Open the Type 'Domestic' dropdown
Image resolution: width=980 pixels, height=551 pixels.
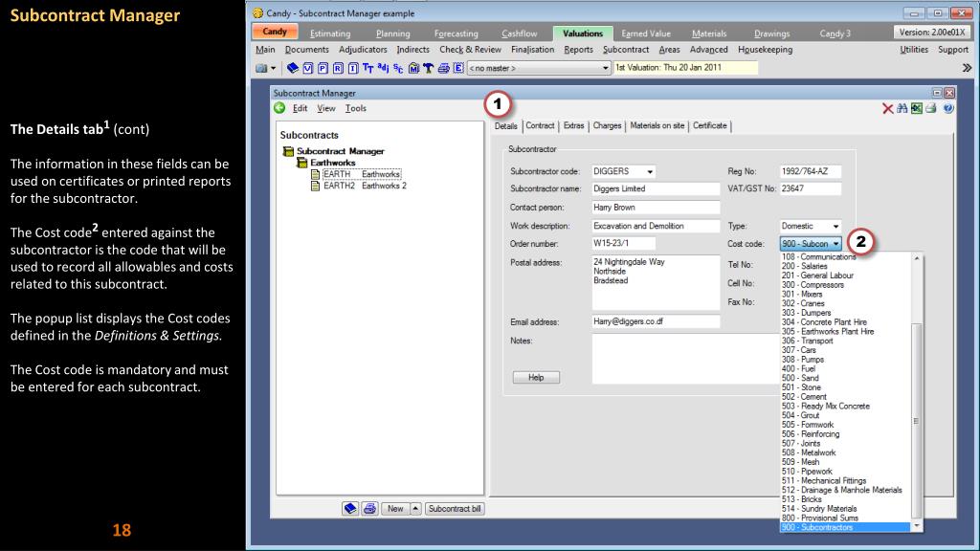(x=835, y=226)
